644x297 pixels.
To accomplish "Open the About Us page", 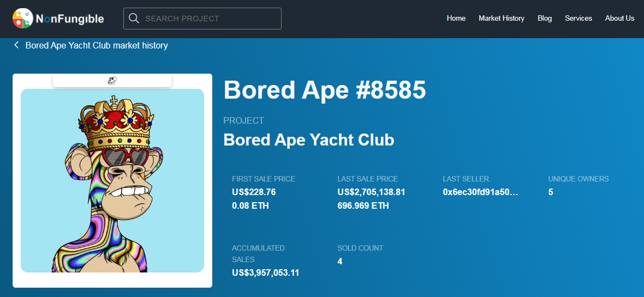I will [x=619, y=19].
